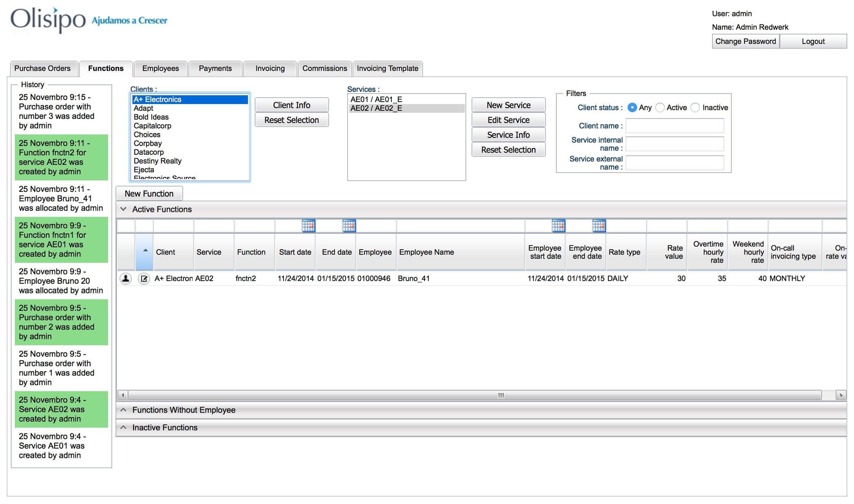Select Capitalcorp in Clients list
854x504 pixels.
[190, 126]
